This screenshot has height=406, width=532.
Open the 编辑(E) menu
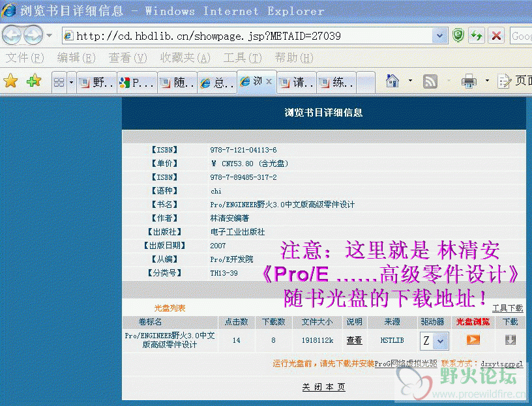pyautogui.click(x=76, y=58)
